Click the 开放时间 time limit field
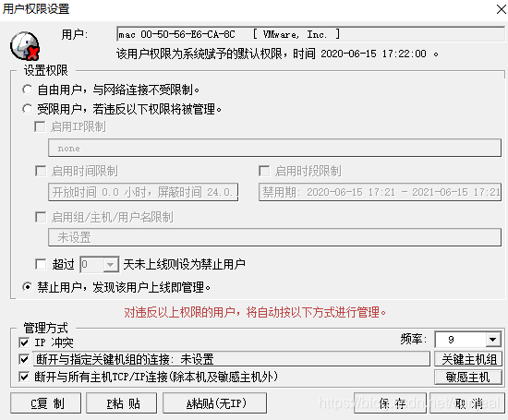 [x=143, y=192]
